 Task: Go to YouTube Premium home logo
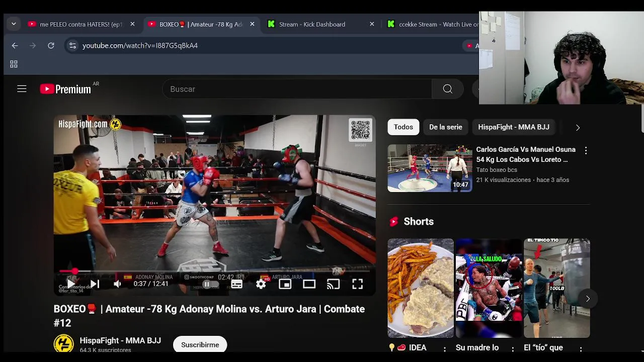tap(66, 89)
